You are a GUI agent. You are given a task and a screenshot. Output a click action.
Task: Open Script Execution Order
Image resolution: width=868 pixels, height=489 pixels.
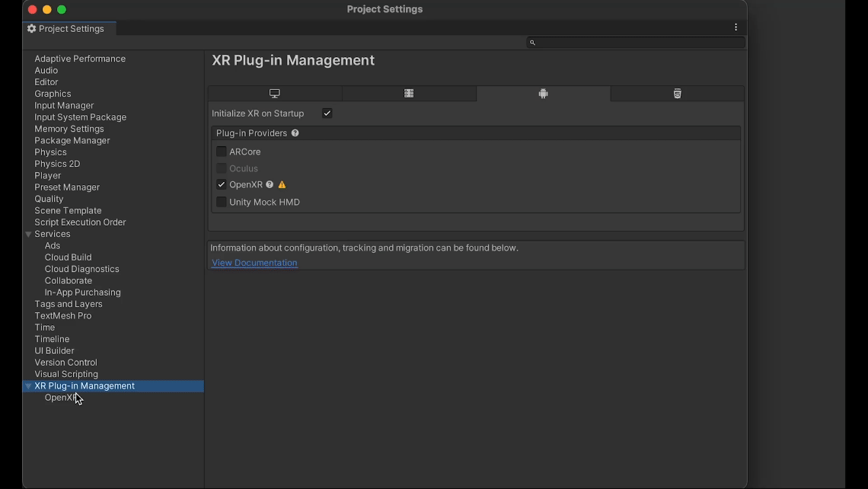[x=80, y=222]
